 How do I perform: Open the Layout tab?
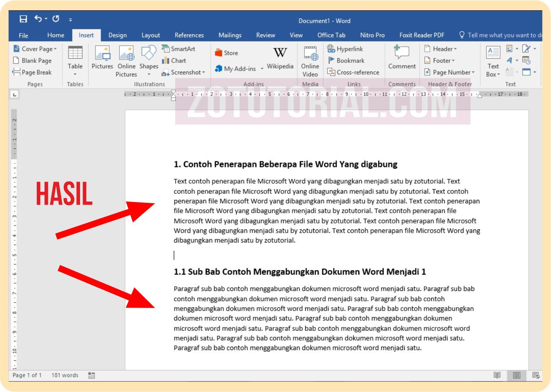point(151,35)
